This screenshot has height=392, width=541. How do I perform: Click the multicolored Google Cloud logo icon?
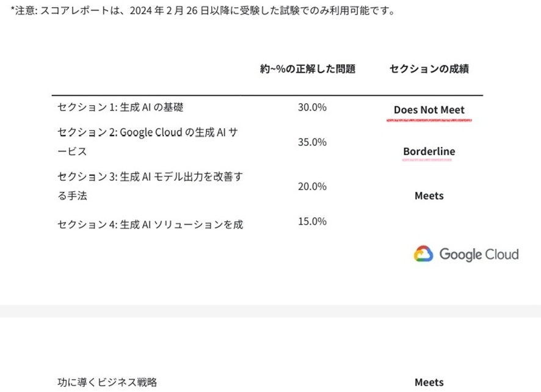click(x=423, y=254)
